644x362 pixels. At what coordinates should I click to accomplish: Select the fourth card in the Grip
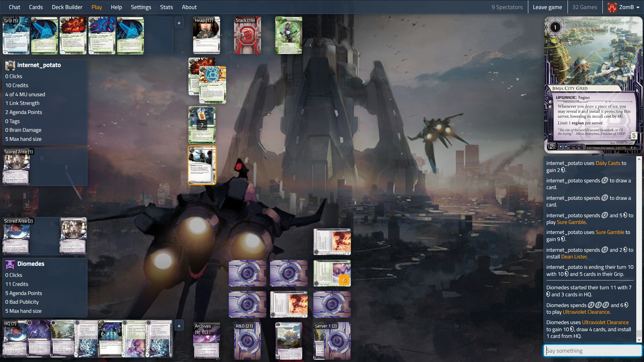tap(102, 36)
